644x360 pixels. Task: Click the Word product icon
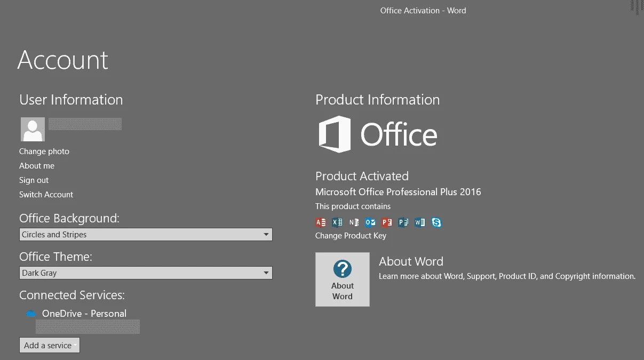420,222
